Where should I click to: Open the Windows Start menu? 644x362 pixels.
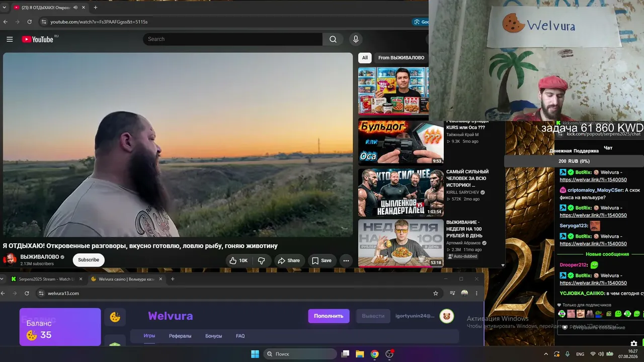[255, 354]
